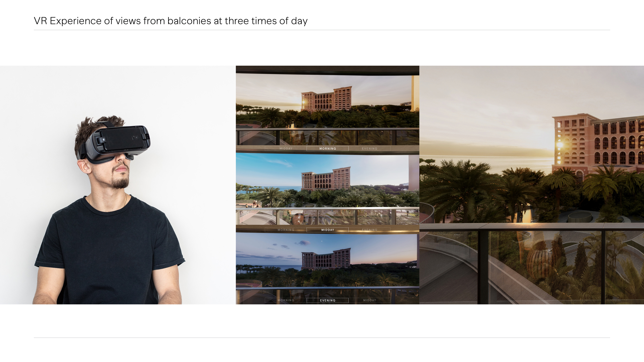Click the glass balcony railing in large image
This screenshot has width=644, height=362.
pos(531,265)
